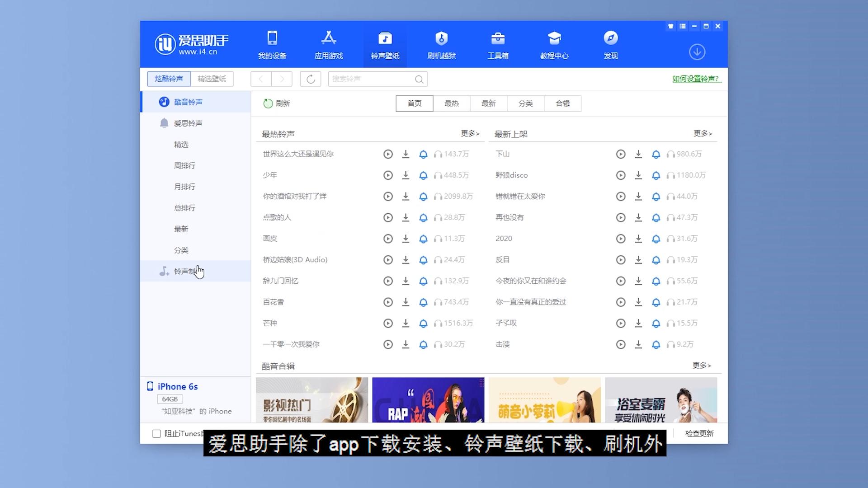
Task: Open the 我的设备 section
Action: point(272,44)
